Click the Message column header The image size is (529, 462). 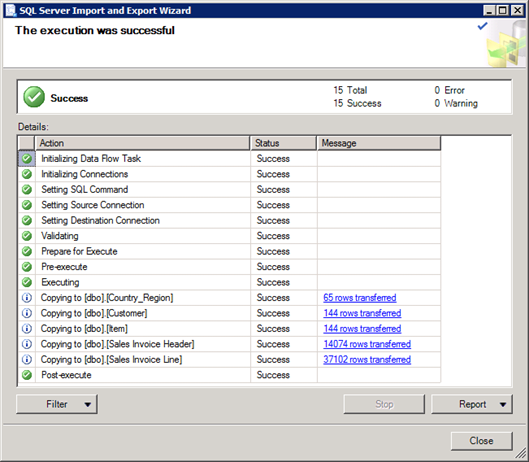coord(379,143)
